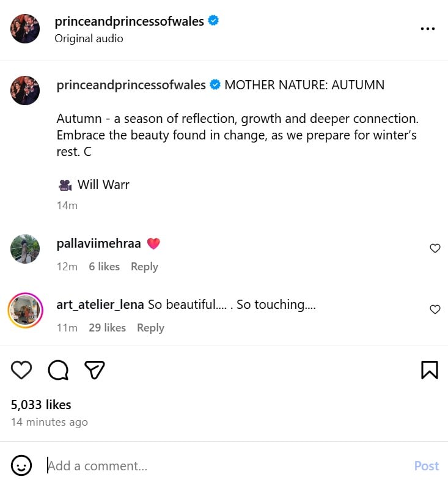Reply to art_atelier_lena's comment
The width and height of the screenshot is (448, 485).
point(150,328)
